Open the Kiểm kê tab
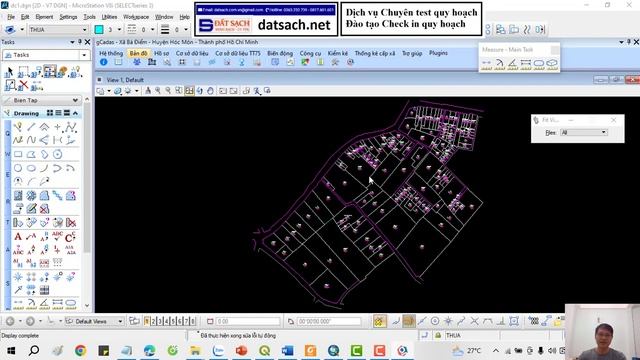640x360 pixels. tap(338, 53)
